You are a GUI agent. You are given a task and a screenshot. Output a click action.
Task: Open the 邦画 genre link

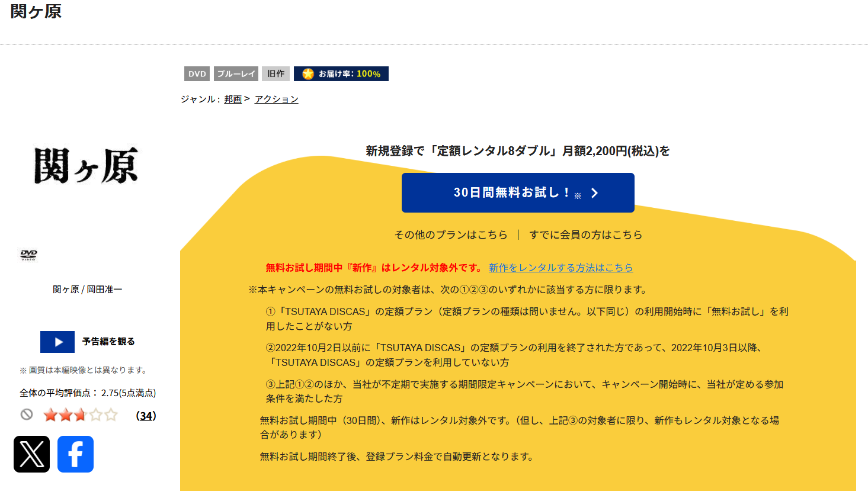click(x=233, y=99)
